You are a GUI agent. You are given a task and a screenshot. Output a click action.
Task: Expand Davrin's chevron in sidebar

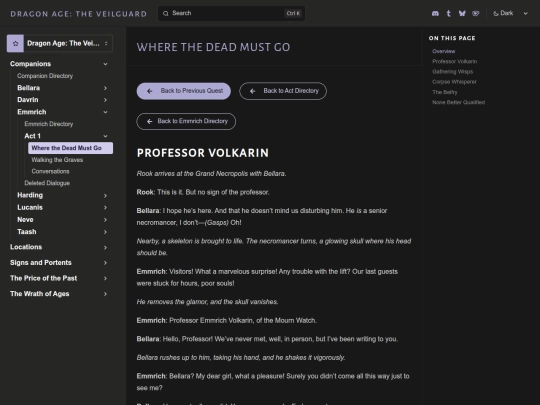pos(105,100)
